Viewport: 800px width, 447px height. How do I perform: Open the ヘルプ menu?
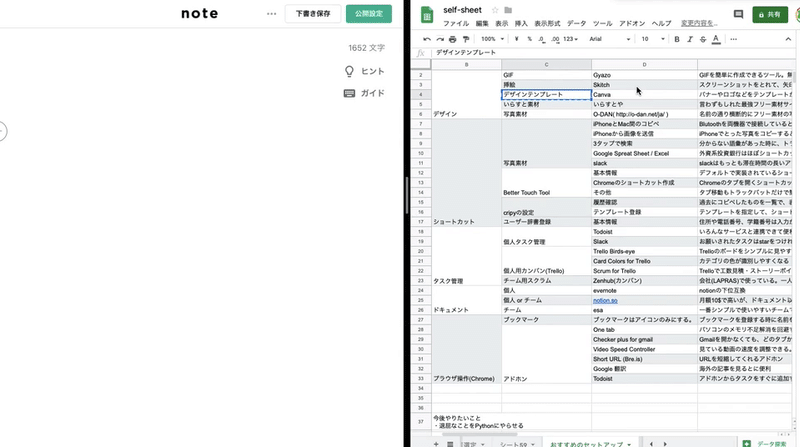tap(661, 23)
